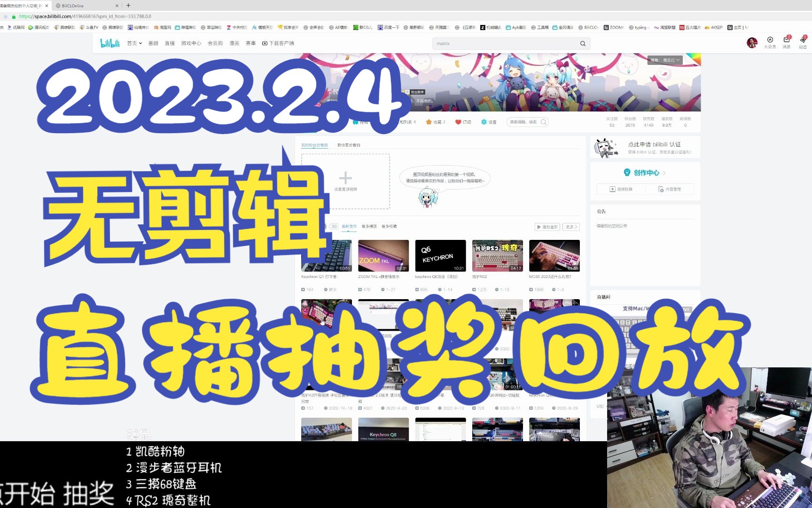Screen dimensions: 812x508
Task: Open the ZOOM TKL video thumbnail
Action: tap(383, 256)
